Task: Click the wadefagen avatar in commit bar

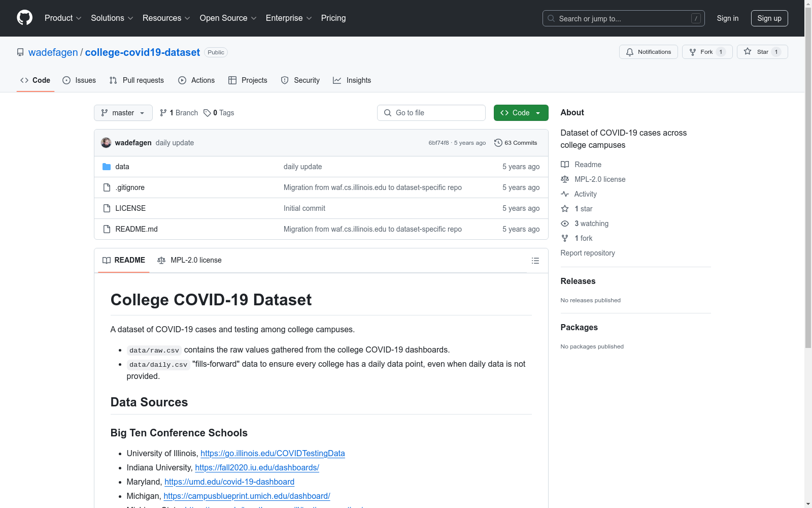Action: pyautogui.click(x=106, y=143)
